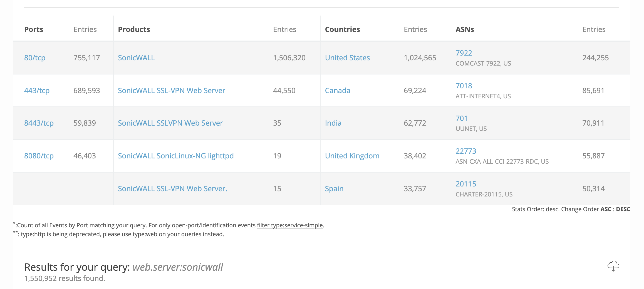Click the ASNs column header
644x289 pixels.
[465, 29]
